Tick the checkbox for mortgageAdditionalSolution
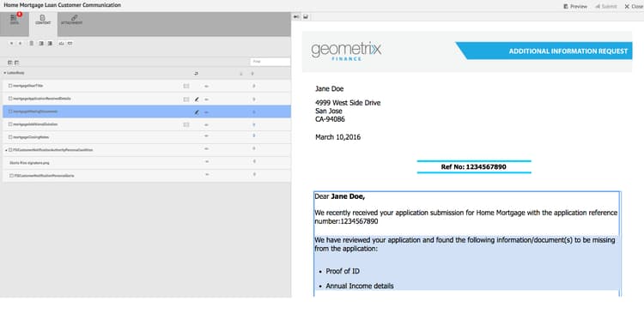Image resolution: width=644 pixels, height=313 pixels. 10,124
